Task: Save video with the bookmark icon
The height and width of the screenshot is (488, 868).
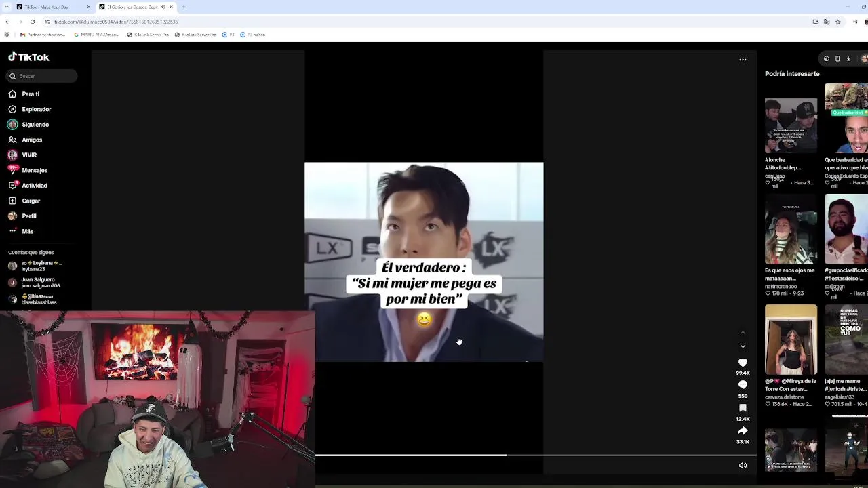Action: [x=743, y=408]
